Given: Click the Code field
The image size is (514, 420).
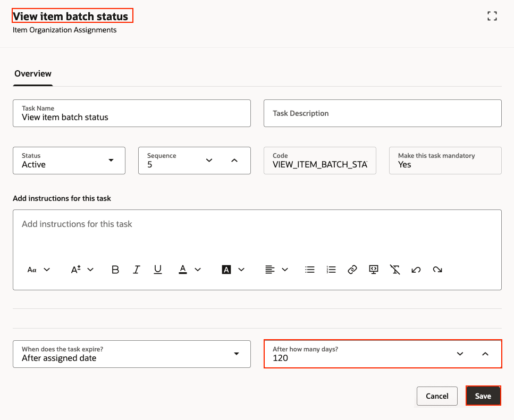Looking at the screenshot, I should click(x=320, y=161).
